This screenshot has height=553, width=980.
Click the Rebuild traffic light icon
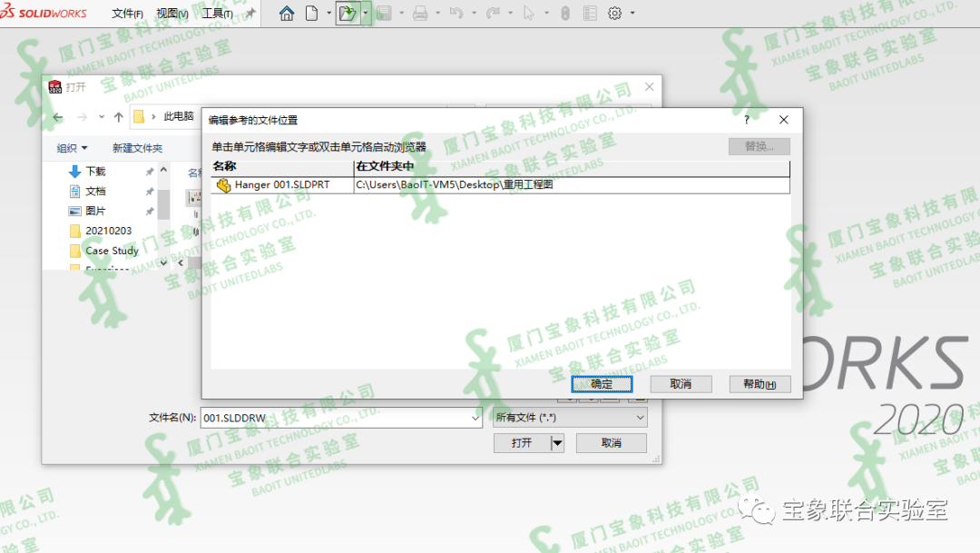point(565,13)
